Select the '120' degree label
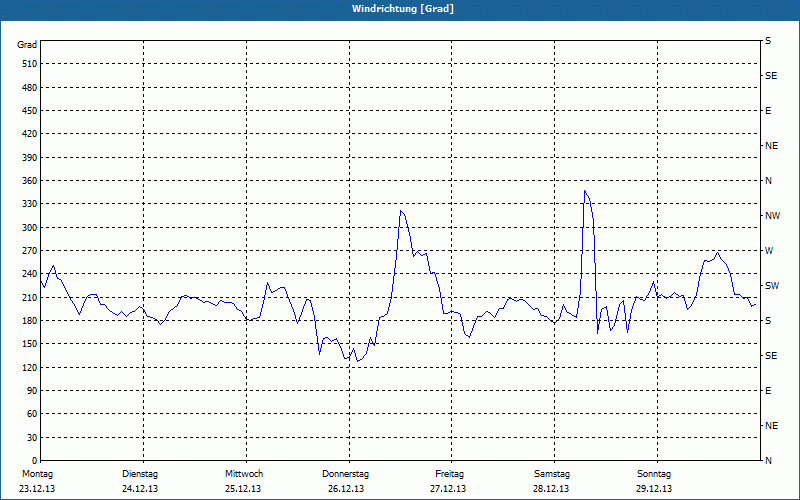 tap(30, 367)
